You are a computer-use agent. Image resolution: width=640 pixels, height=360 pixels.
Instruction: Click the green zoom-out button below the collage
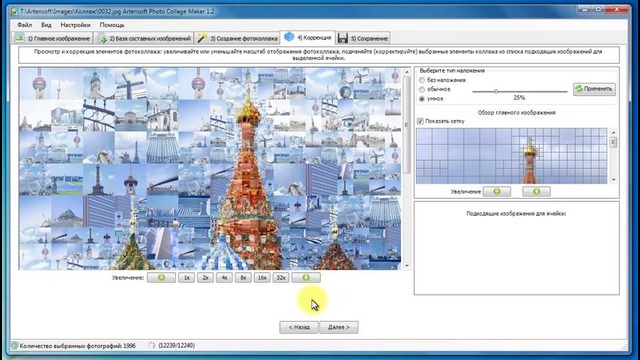tap(161, 278)
